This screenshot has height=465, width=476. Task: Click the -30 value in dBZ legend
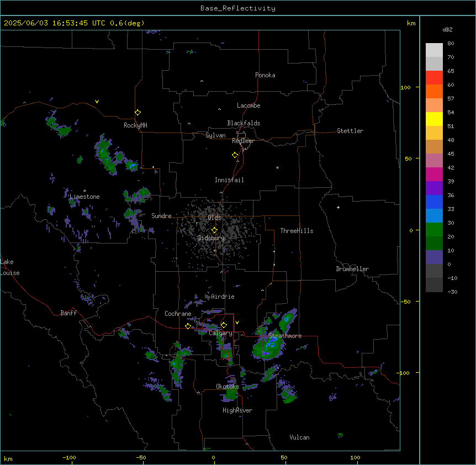(452, 292)
